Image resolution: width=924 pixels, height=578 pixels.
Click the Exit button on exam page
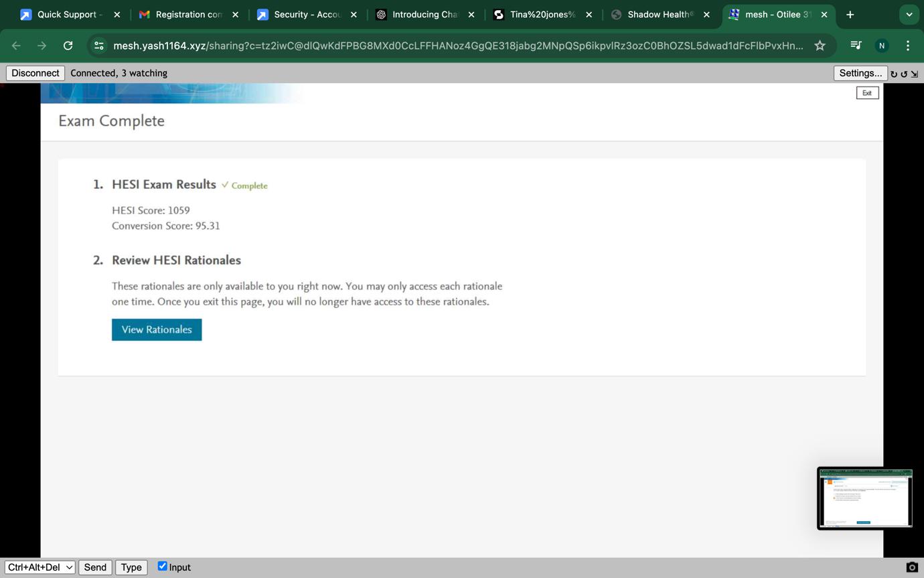click(867, 93)
